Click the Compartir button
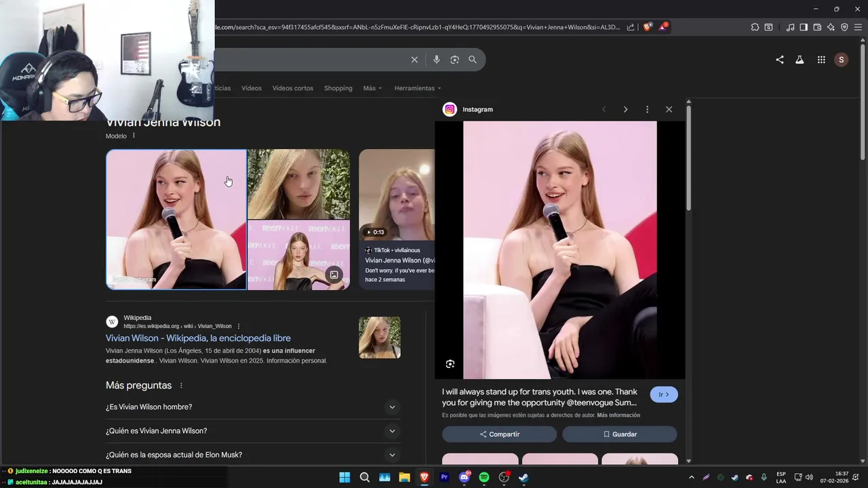 [499, 434]
